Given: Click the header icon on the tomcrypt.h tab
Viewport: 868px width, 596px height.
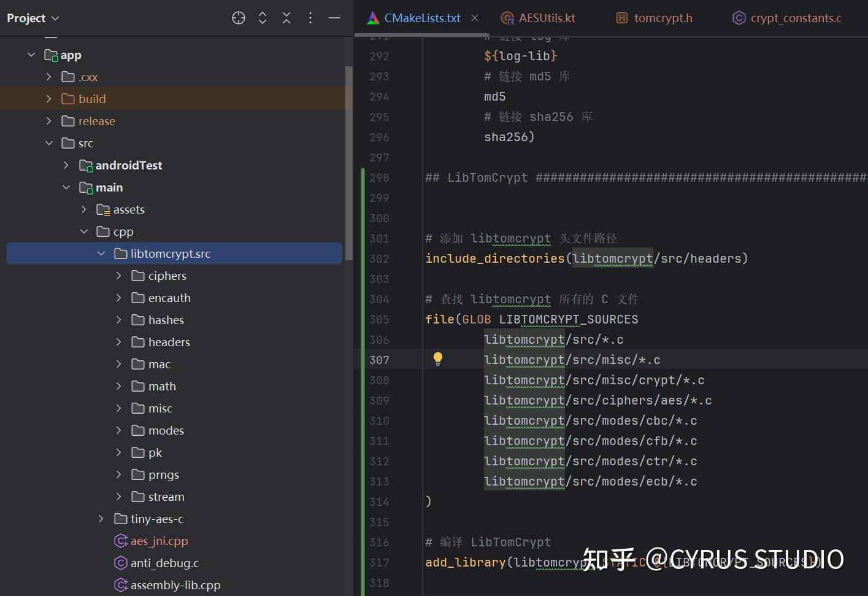Looking at the screenshot, I should point(622,18).
